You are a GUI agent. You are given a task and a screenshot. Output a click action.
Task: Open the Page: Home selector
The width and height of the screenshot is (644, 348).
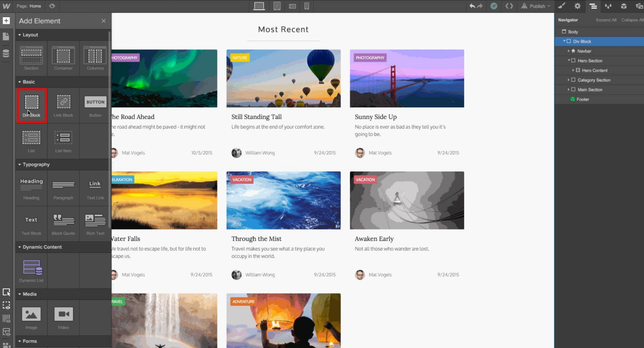click(x=29, y=6)
